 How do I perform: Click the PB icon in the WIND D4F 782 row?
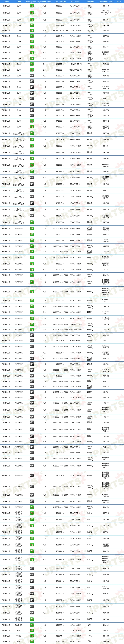click(32, 630)
